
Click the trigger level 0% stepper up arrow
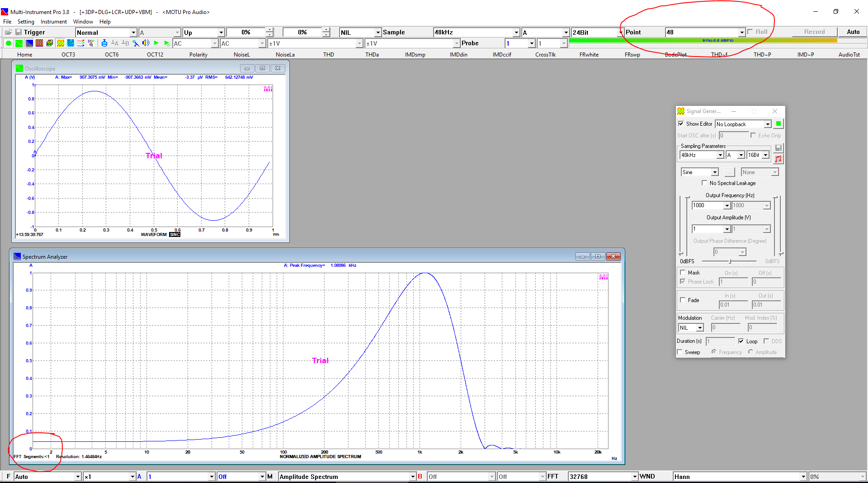tap(269, 30)
